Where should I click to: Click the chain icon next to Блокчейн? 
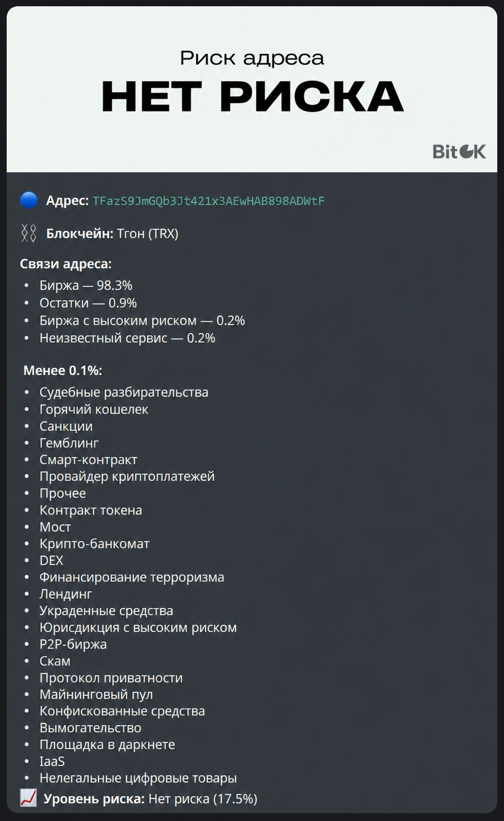[x=29, y=233]
